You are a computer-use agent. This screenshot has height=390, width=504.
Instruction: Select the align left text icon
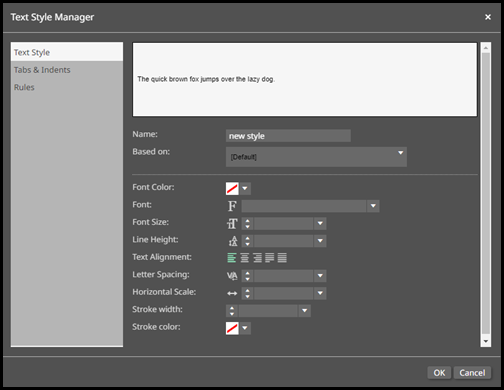(x=232, y=258)
